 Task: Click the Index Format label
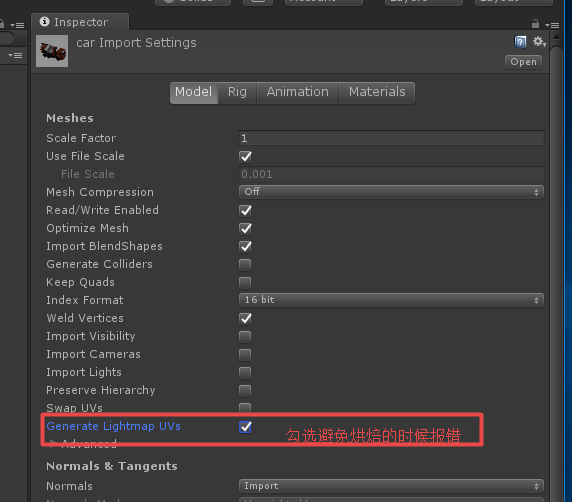(x=85, y=300)
